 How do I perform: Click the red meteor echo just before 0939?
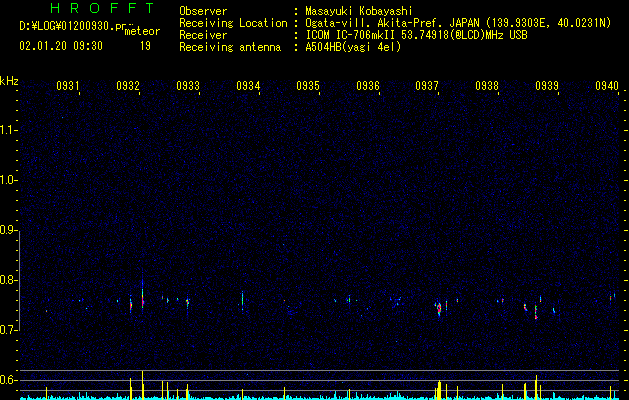(536, 312)
